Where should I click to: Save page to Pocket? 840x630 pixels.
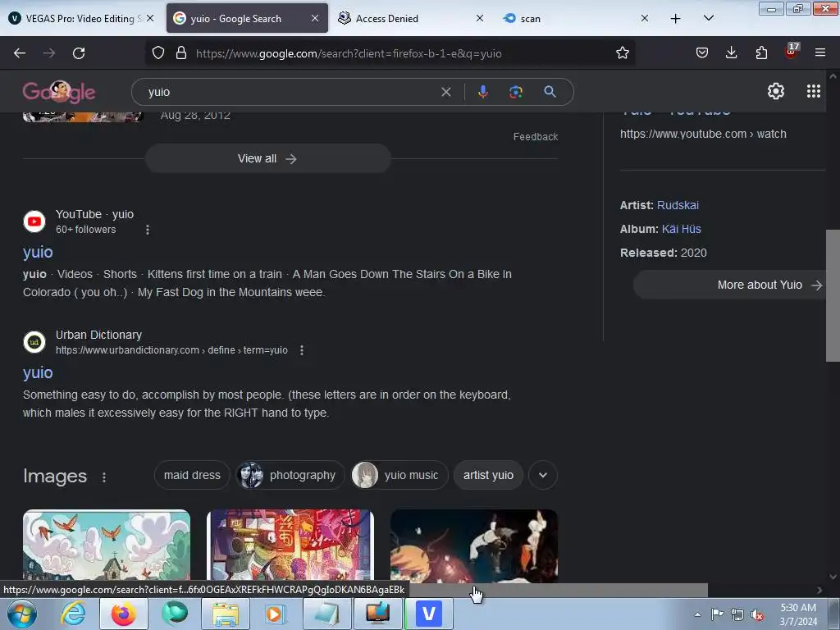pyautogui.click(x=702, y=53)
